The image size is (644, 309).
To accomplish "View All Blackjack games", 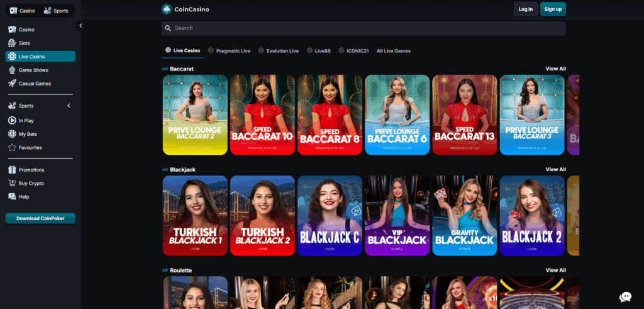I will [555, 170].
